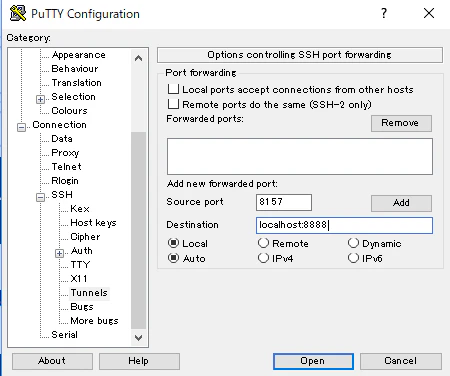Open the Appearance category
This screenshot has height=376, width=450.
[x=79, y=55]
